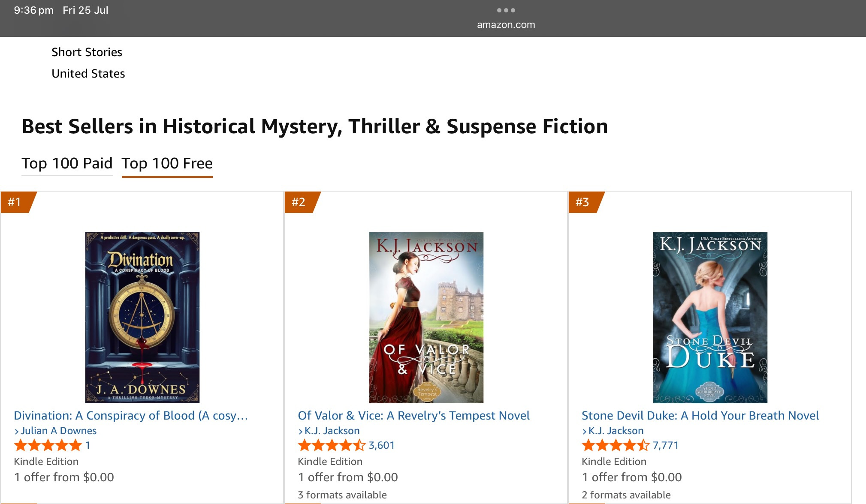Open the Divination book cover thumbnail

tap(142, 317)
